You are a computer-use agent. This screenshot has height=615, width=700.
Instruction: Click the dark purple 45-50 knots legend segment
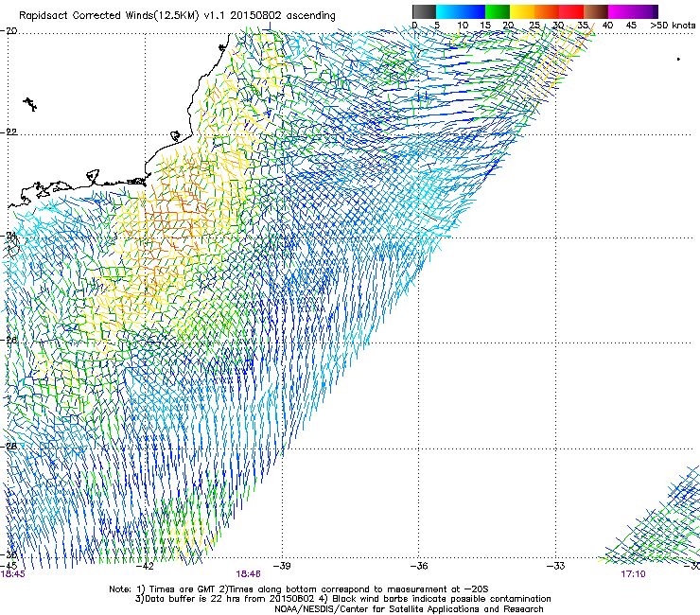pyautogui.click(x=645, y=11)
